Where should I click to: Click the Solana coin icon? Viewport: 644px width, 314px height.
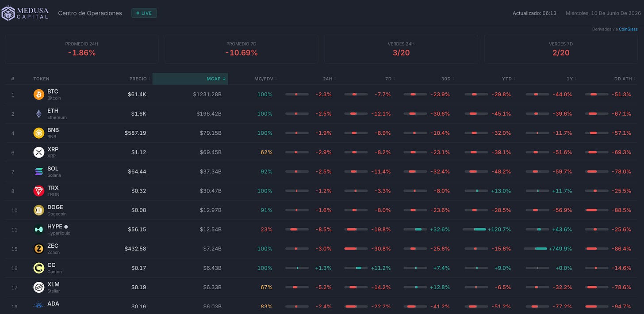coord(39,172)
